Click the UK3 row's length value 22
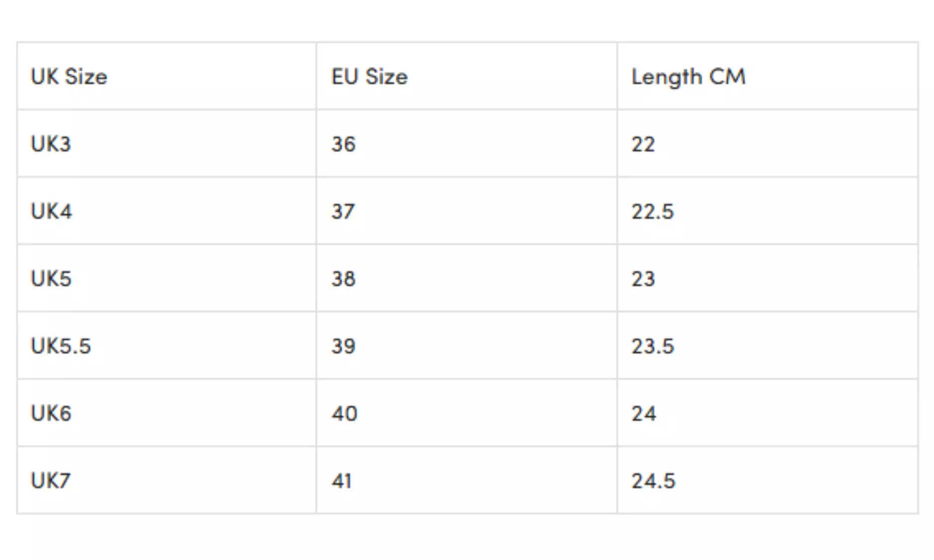The width and height of the screenshot is (934, 560). pos(643,144)
